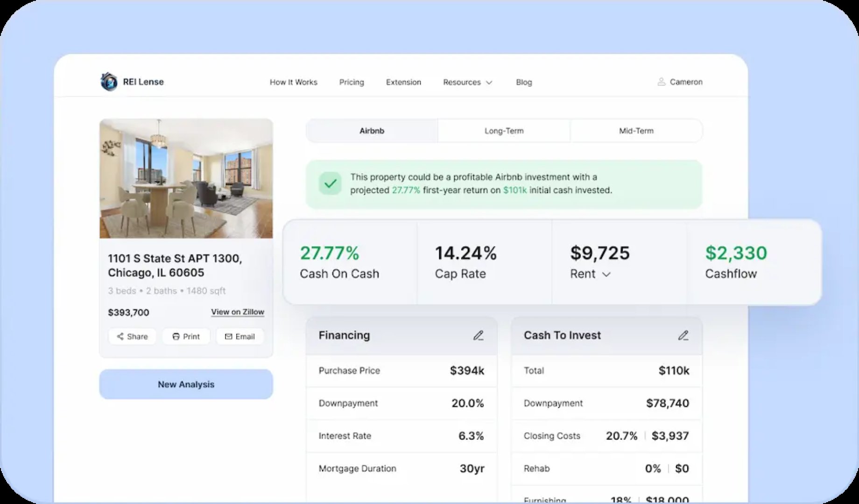The height and width of the screenshot is (504, 859).
Task: Open the Rent dropdown in the metrics bar
Action: (606, 275)
